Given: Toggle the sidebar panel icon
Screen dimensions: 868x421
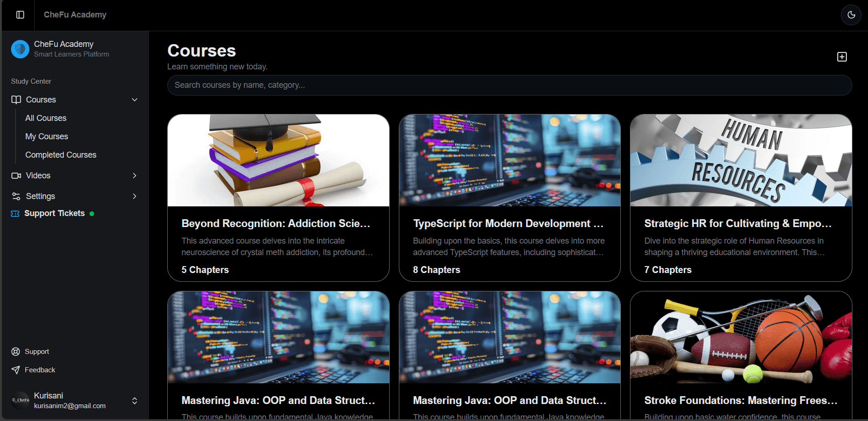Looking at the screenshot, I should 20,15.
